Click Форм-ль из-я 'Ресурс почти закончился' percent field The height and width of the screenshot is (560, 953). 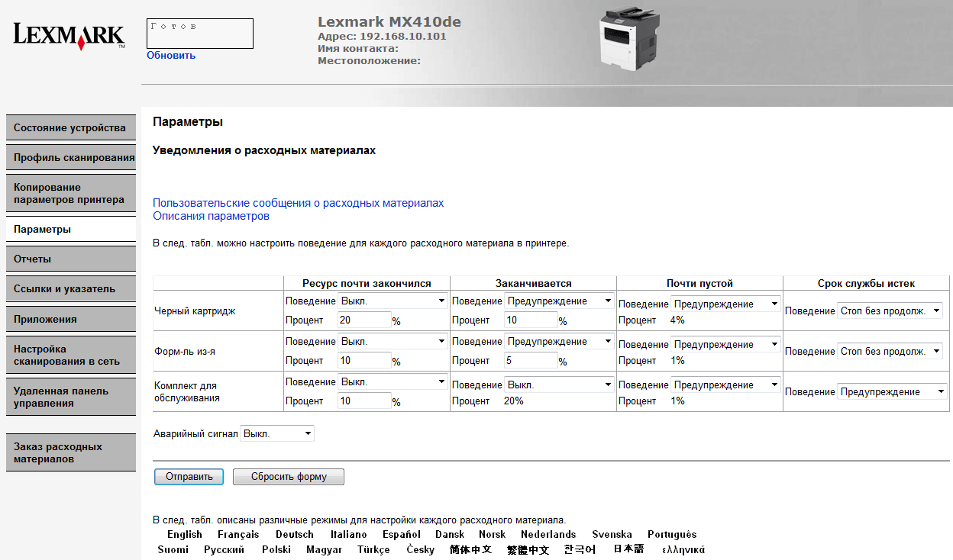(x=364, y=361)
